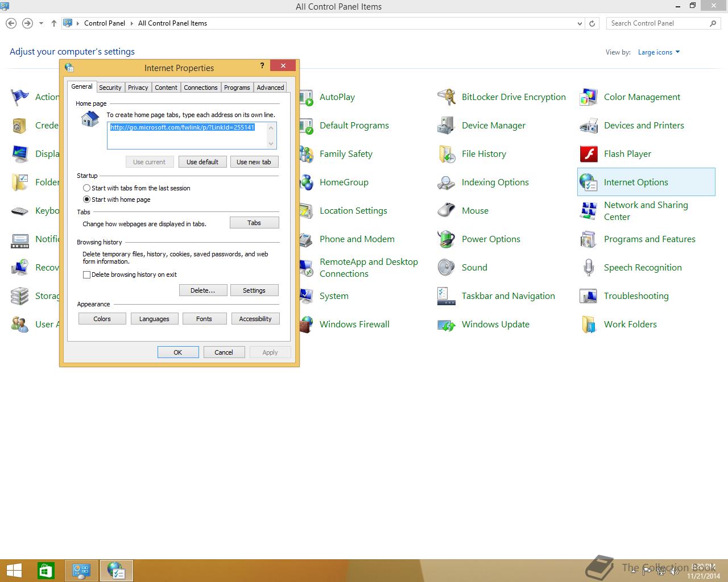Open the Flash Player icon
The width and height of the screenshot is (728, 582).
pyautogui.click(x=588, y=154)
